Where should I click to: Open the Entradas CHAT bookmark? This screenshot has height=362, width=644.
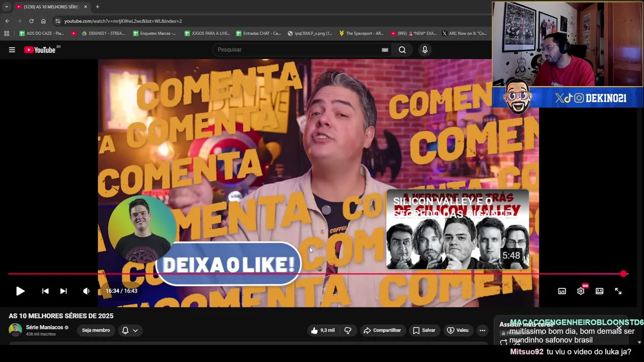point(258,33)
